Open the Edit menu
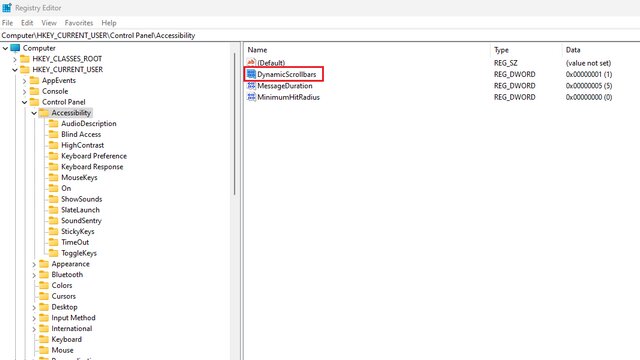Image resolution: width=640 pixels, height=360 pixels. point(27,23)
